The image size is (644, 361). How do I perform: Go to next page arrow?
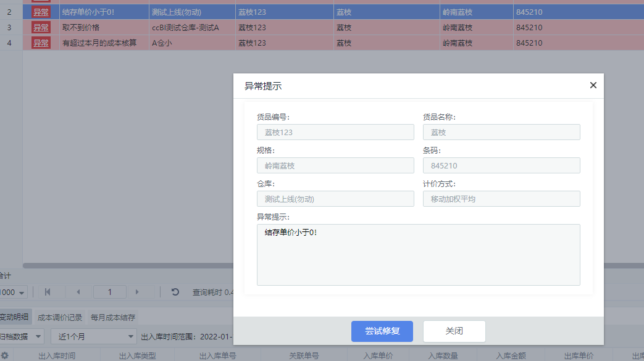pos(137,292)
